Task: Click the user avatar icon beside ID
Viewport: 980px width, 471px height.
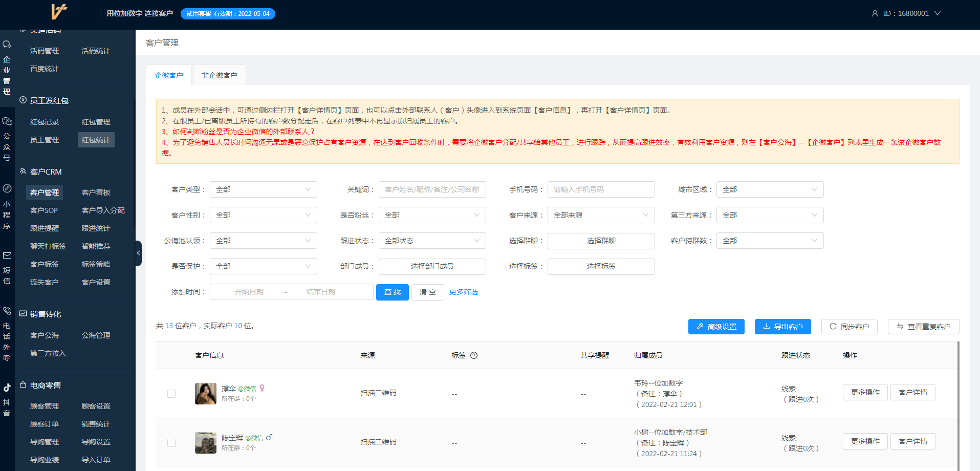Action: coord(875,13)
